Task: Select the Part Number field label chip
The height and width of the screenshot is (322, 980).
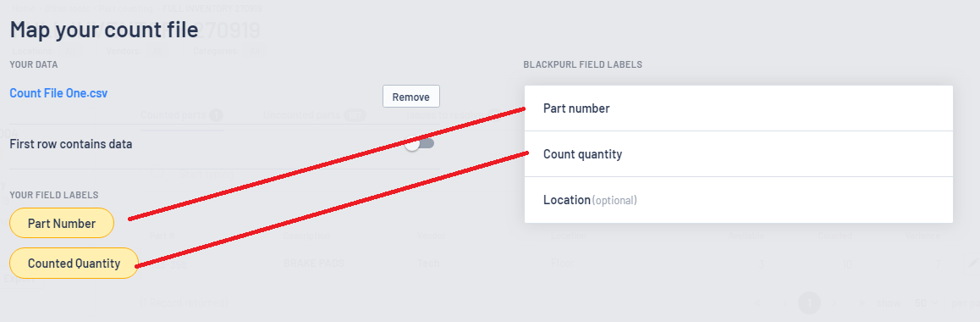Action: click(62, 223)
